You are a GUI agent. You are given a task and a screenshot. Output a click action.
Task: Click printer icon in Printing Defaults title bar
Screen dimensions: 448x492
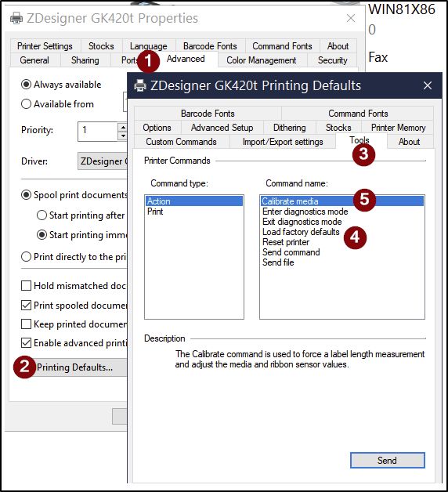140,85
